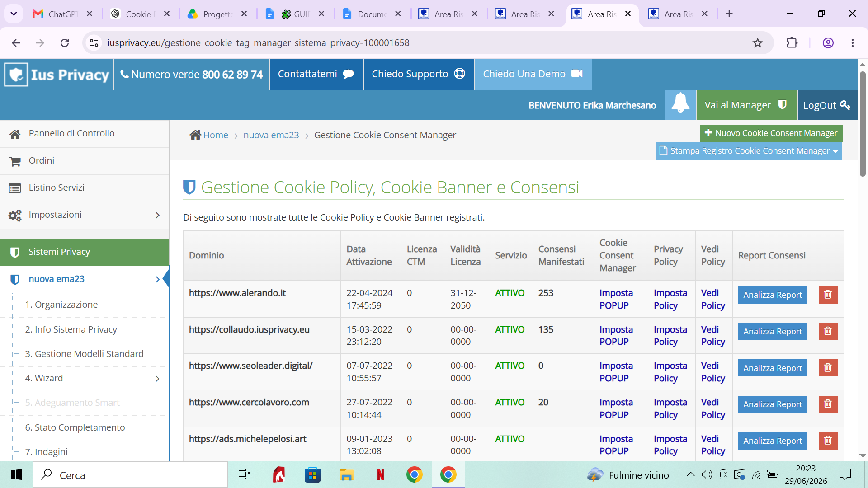The width and height of the screenshot is (868, 488).
Task: Log out of the account
Action: tap(827, 105)
